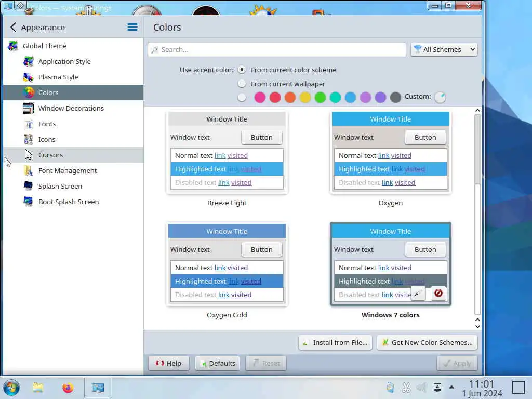Click the Icons category icon
Viewport: 532px width, 399px height.
pyautogui.click(x=29, y=139)
